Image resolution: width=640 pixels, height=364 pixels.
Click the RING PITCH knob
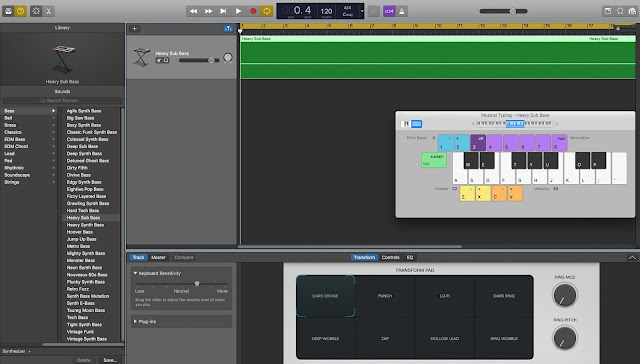pos(565,337)
